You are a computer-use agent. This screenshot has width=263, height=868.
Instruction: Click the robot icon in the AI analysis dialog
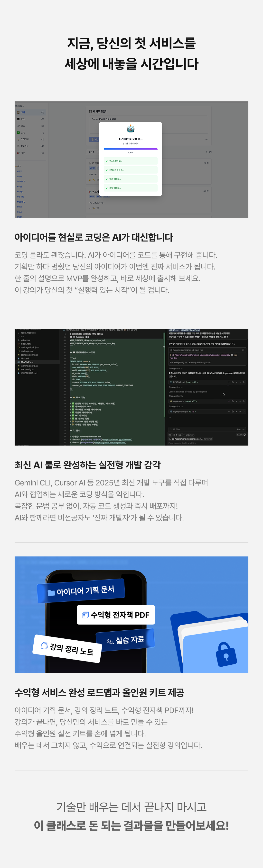tap(131, 129)
